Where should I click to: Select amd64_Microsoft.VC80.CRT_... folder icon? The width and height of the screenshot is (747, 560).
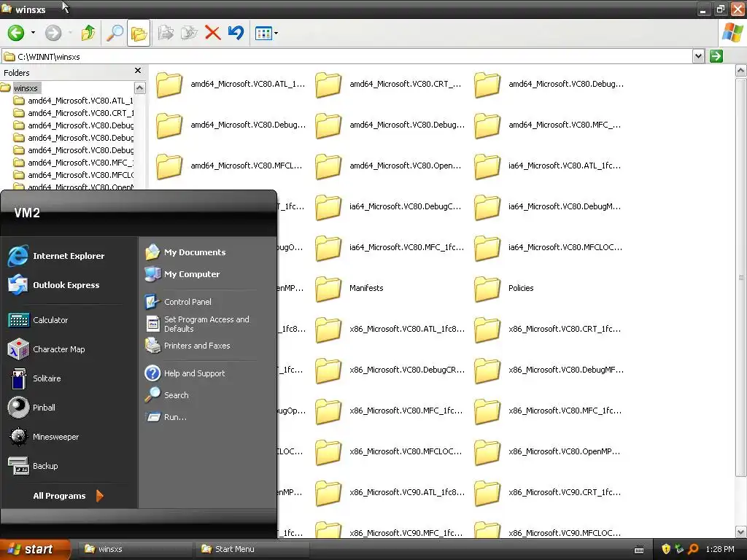pos(328,85)
